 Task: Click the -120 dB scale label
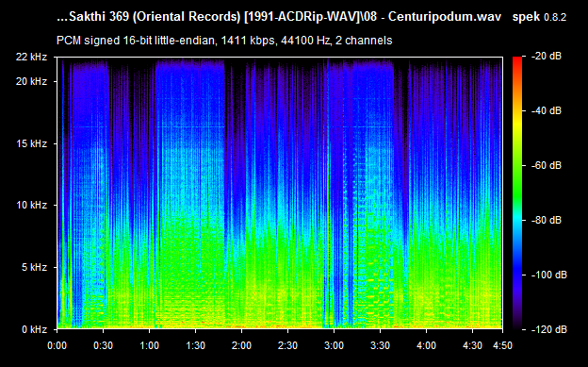click(549, 330)
